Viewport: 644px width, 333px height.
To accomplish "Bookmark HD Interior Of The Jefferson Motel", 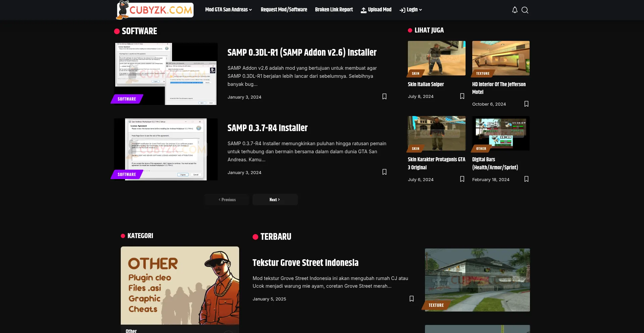I will [526, 104].
